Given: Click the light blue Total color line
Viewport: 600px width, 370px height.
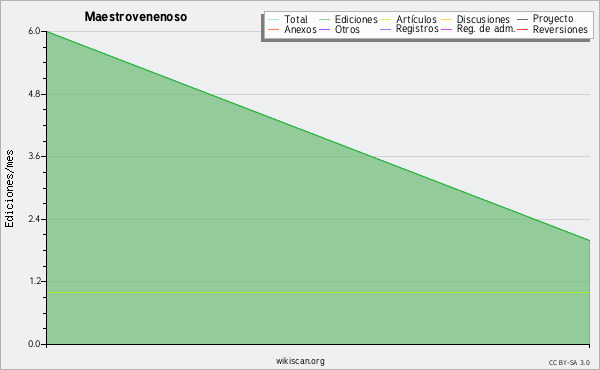Looking at the screenshot, I should [273, 19].
